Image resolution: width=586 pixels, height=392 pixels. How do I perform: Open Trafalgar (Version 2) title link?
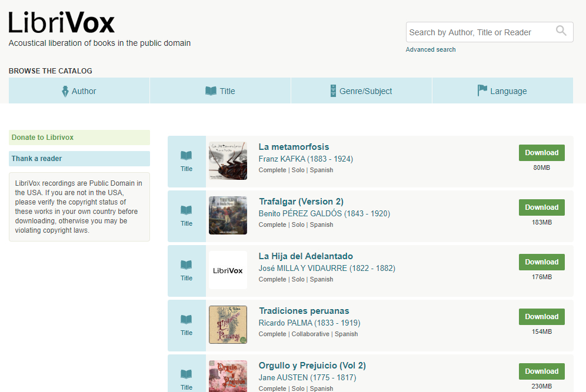click(301, 202)
